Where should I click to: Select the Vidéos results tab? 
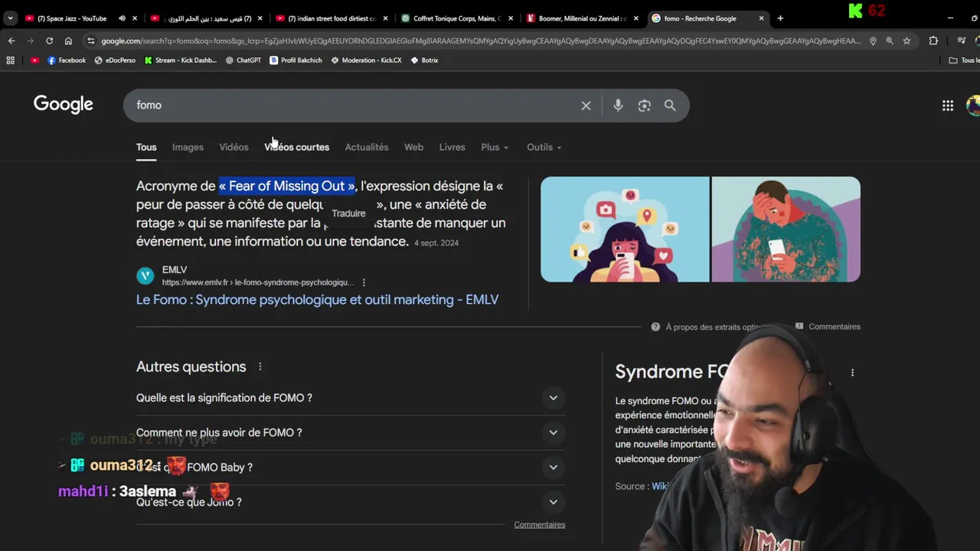[x=234, y=147]
